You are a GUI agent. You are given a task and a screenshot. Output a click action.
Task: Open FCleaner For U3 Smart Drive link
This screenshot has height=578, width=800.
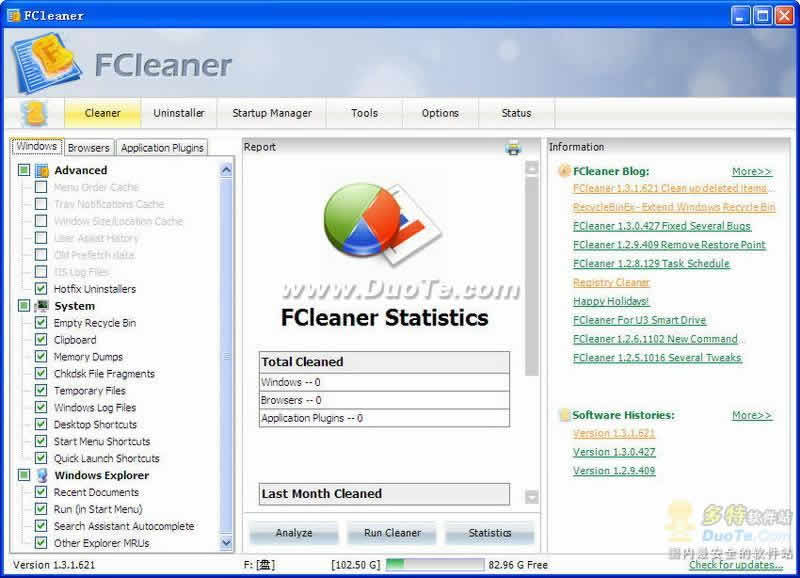[x=639, y=320]
